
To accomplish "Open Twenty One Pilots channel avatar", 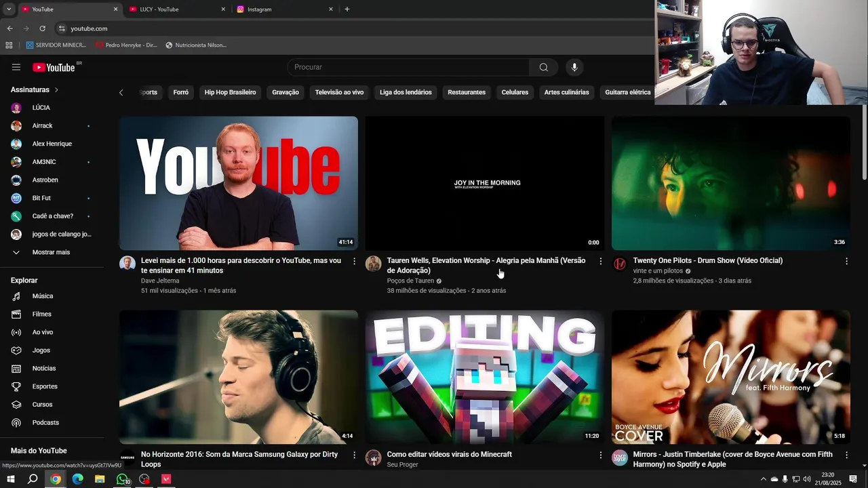I will [620, 264].
